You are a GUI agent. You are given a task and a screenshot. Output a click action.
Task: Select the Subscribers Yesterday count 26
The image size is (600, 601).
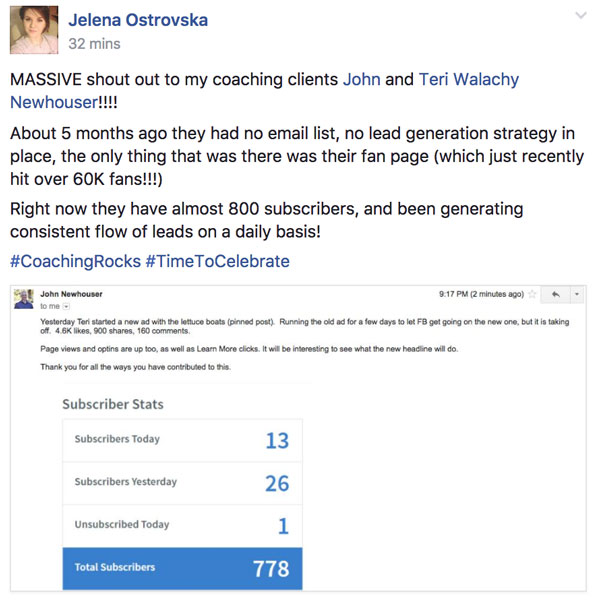pyautogui.click(x=277, y=483)
